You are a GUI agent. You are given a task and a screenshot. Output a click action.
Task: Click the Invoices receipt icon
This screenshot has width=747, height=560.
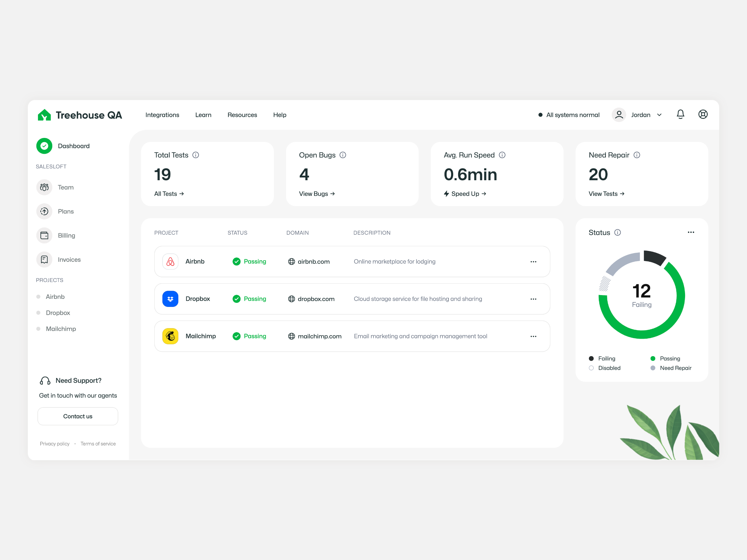[x=44, y=259]
